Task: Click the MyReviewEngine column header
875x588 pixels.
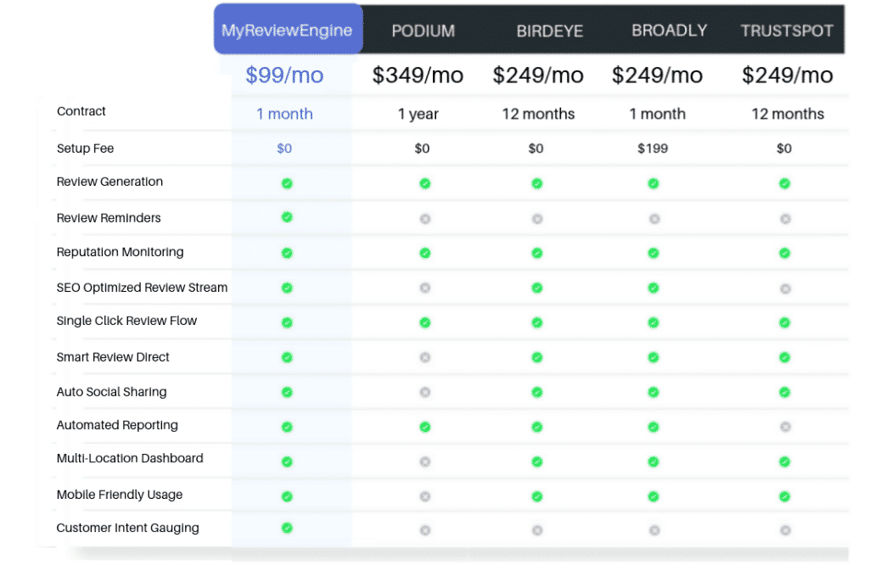Action: pyautogui.click(x=288, y=31)
